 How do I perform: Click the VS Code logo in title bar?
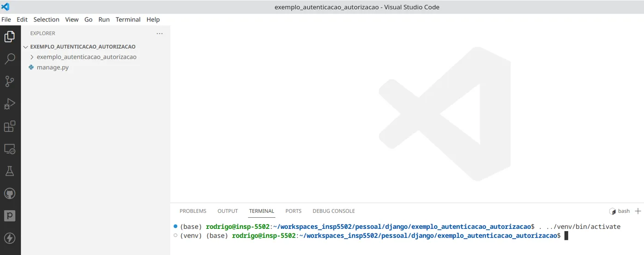[6, 7]
